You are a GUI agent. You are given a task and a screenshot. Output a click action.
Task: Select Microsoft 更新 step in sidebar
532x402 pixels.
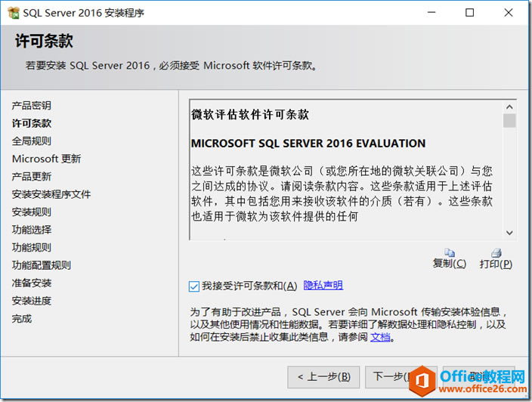(x=47, y=159)
